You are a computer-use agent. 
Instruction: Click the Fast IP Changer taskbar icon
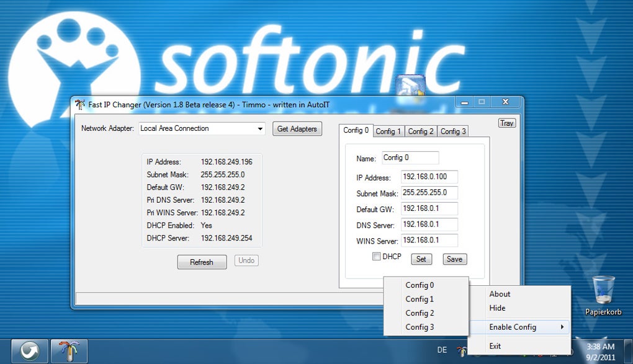click(x=69, y=351)
